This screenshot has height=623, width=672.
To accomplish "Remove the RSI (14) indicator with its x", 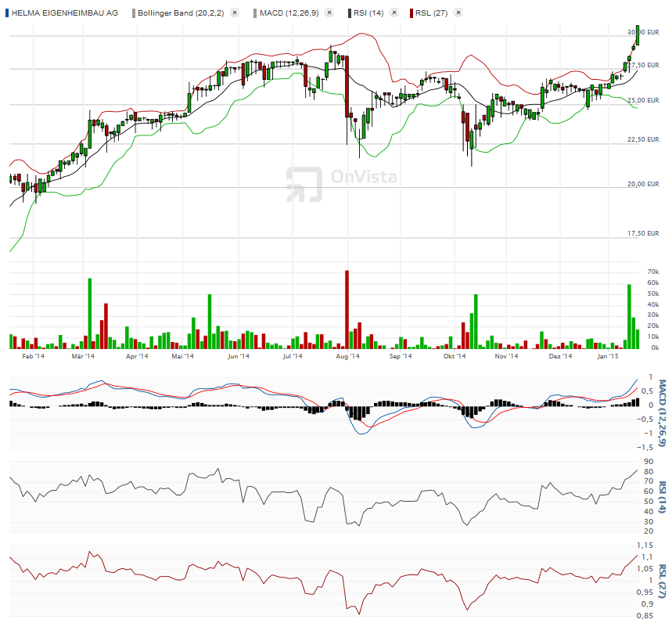I will [394, 13].
